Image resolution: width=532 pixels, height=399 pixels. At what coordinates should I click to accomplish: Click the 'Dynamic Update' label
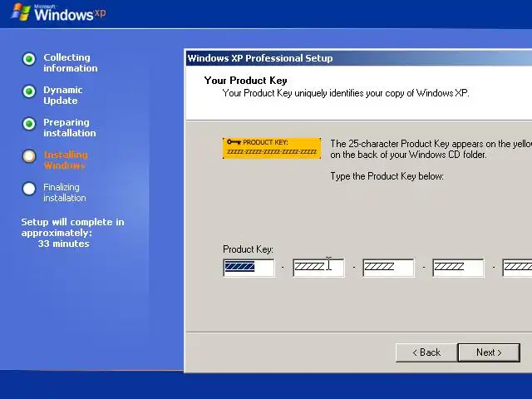pos(63,96)
